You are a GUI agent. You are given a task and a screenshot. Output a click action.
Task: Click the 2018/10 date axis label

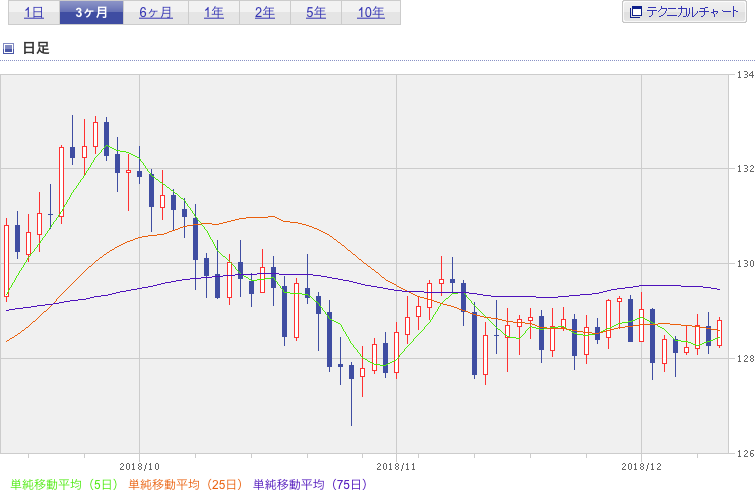click(x=139, y=467)
